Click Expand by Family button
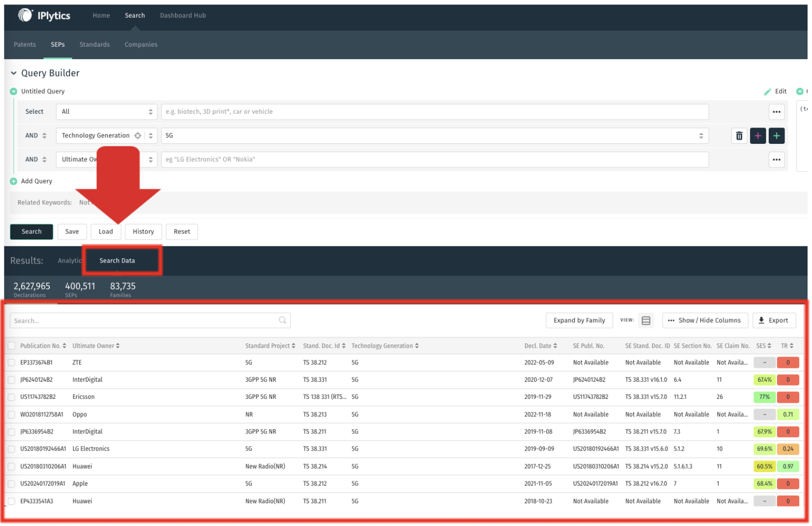812x526 pixels. click(579, 321)
